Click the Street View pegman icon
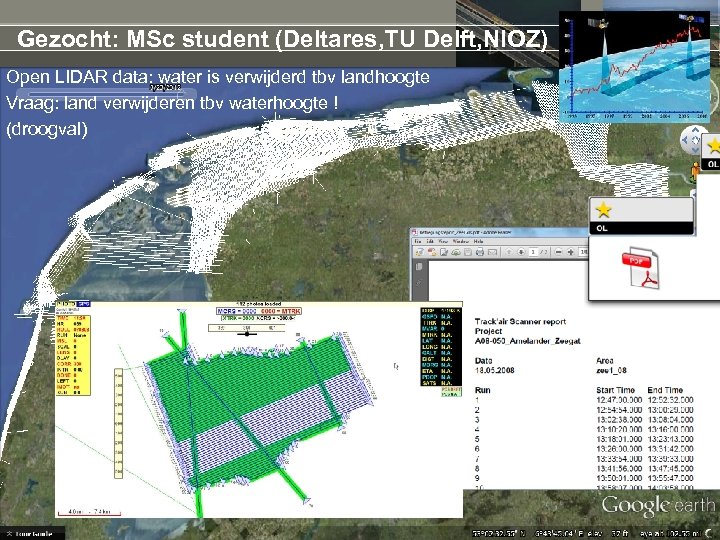Screen dimensions: 720x540 click(x=695, y=171)
